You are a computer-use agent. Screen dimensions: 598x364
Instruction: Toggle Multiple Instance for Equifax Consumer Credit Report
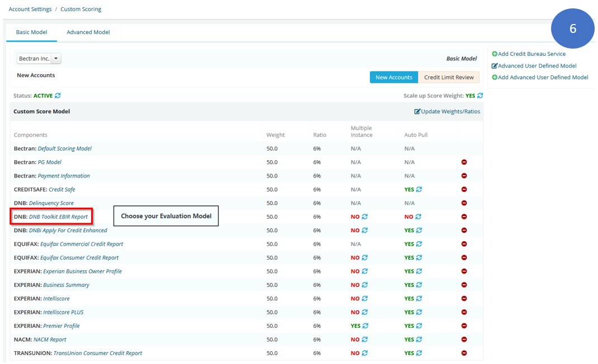[364, 258]
